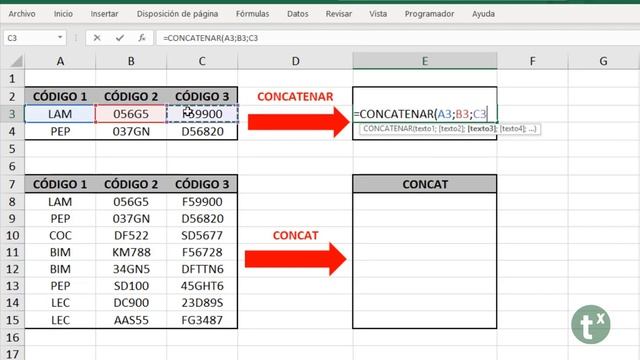Select column D header
This screenshot has height=360, width=640.
click(x=295, y=61)
